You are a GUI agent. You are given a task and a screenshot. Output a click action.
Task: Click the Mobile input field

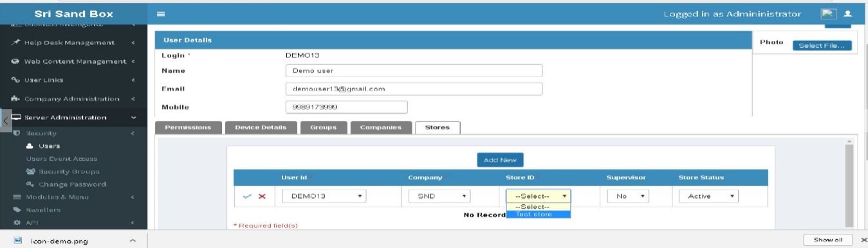coord(346,107)
